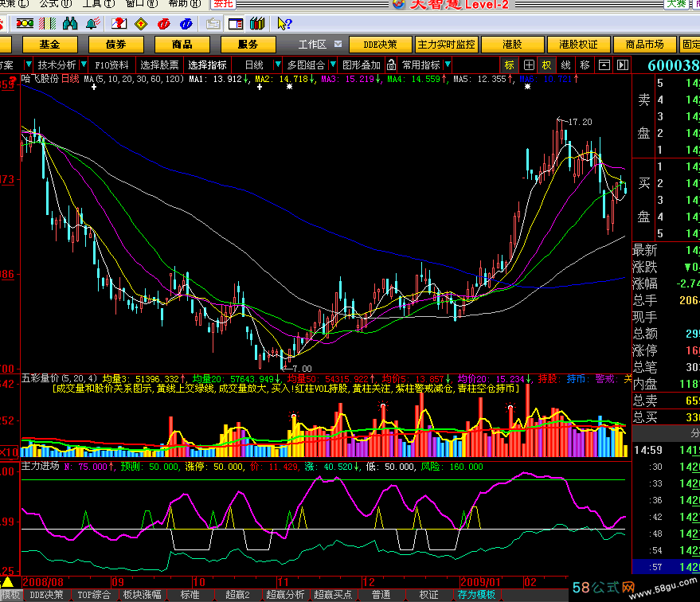This screenshot has width=700, height=602.
Task: Click the 商品市场 yellow button
Action: click(644, 44)
